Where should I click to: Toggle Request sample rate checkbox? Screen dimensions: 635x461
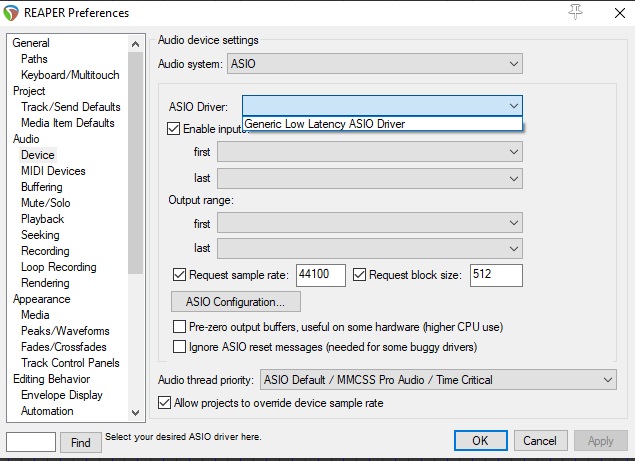[180, 275]
